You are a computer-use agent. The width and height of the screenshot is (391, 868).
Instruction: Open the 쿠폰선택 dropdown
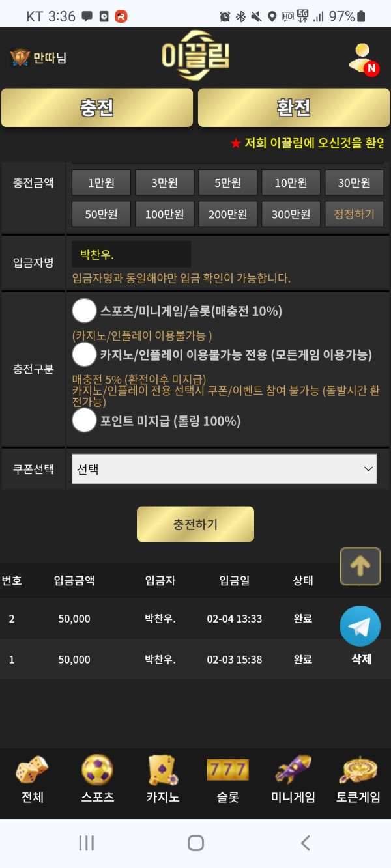(x=224, y=469)
